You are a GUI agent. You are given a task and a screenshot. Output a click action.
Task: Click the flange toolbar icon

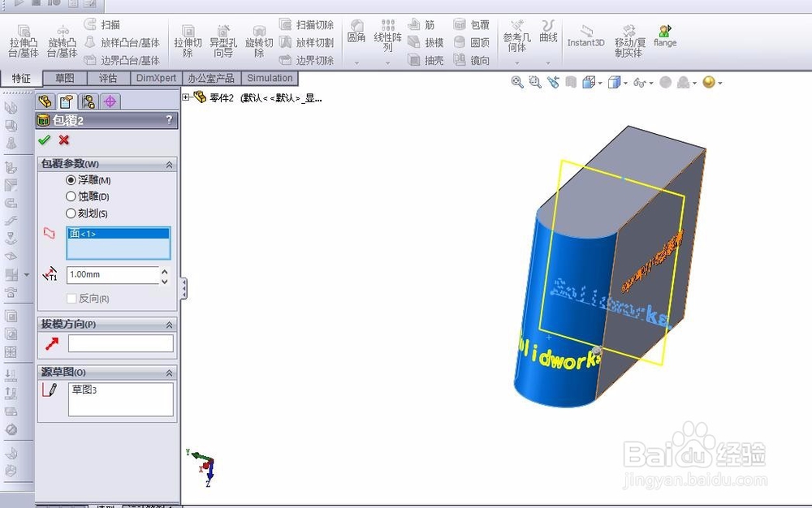point(665,37)
